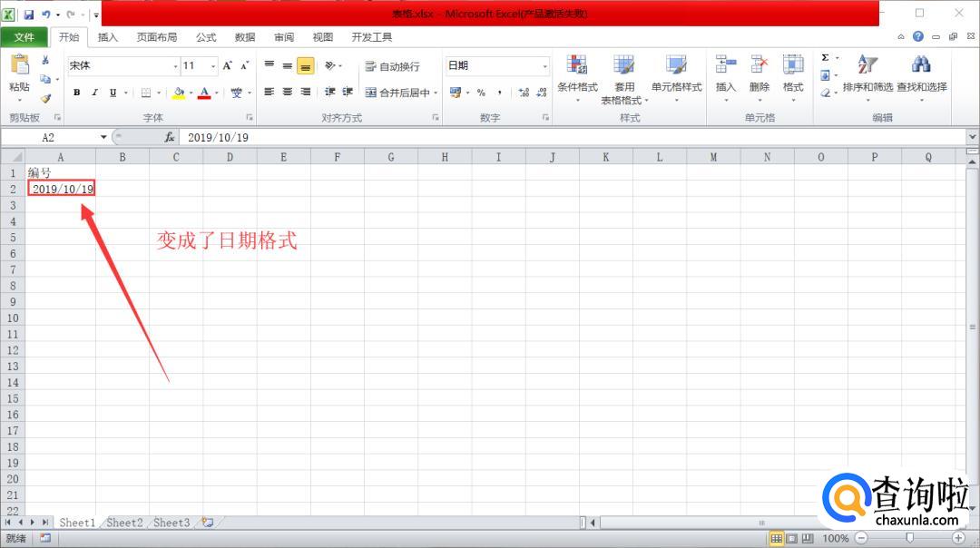Click the yellow fill color bucket
The width and height of the screenshot is (980, 548).
(x=178, y=93)
